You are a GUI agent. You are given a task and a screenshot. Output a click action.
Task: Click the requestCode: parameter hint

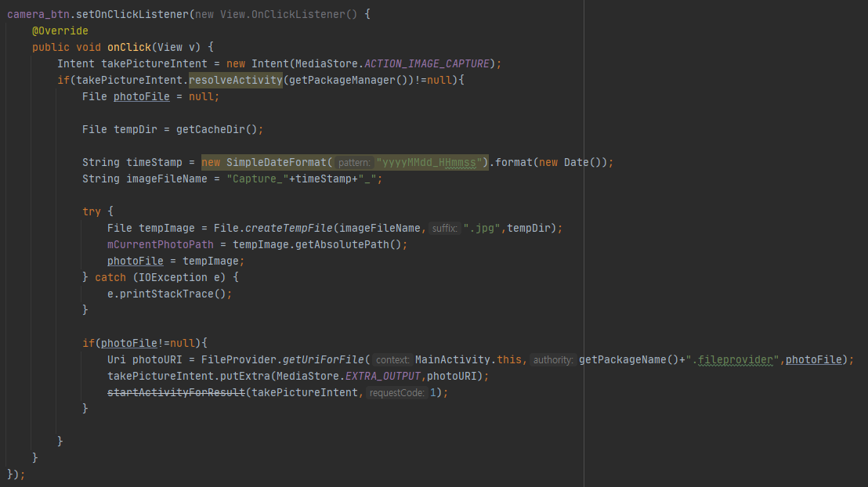coord(397,392)
